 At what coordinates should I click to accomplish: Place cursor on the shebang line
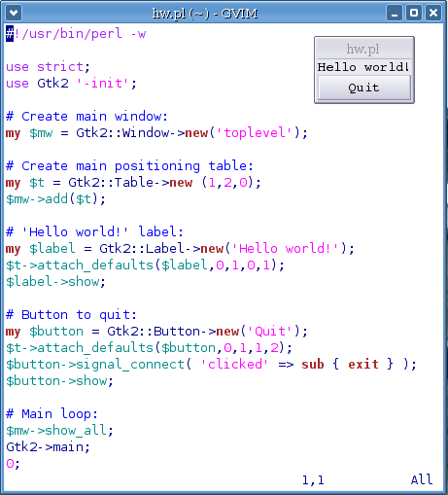(x=76, y=34)
